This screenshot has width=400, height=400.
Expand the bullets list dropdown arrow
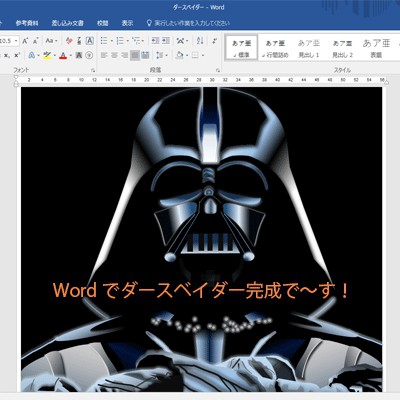point(111,41)
